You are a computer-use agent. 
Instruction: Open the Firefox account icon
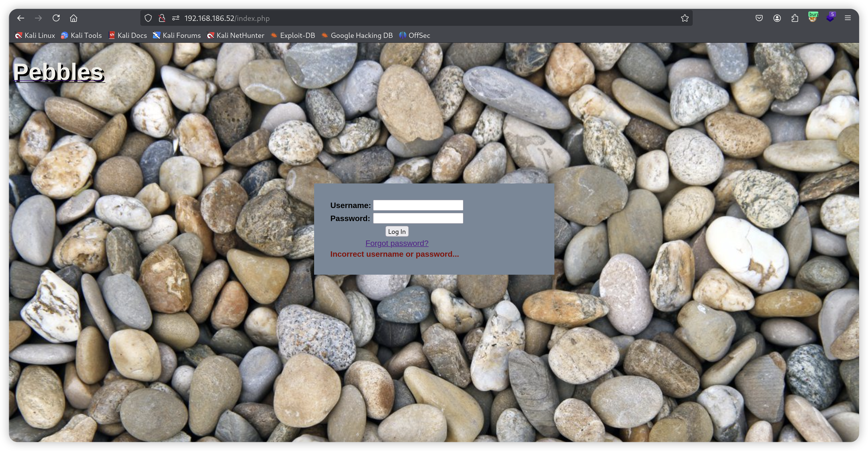pyautogui.click(x=777, y=18)
